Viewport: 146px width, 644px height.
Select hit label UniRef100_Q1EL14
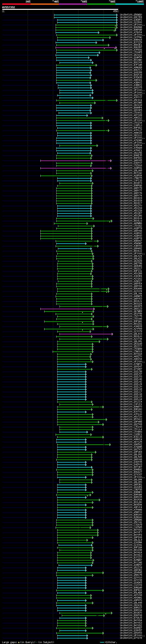(131, 400)
